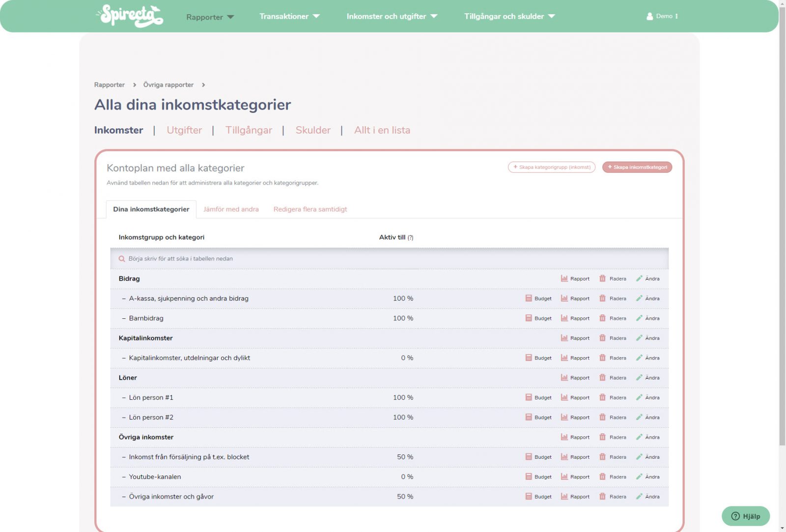Click trash icon for Kapitalinkomster group
This screenshot has width=786, height=532.
(602, 338)
